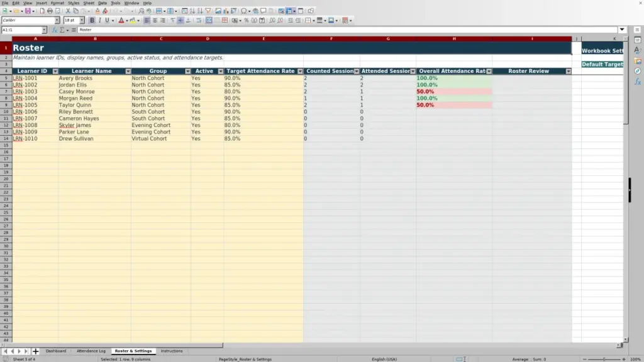Screen dimensions: 644x362
Task: Click the formula input line field
Action: click(347, 30)
